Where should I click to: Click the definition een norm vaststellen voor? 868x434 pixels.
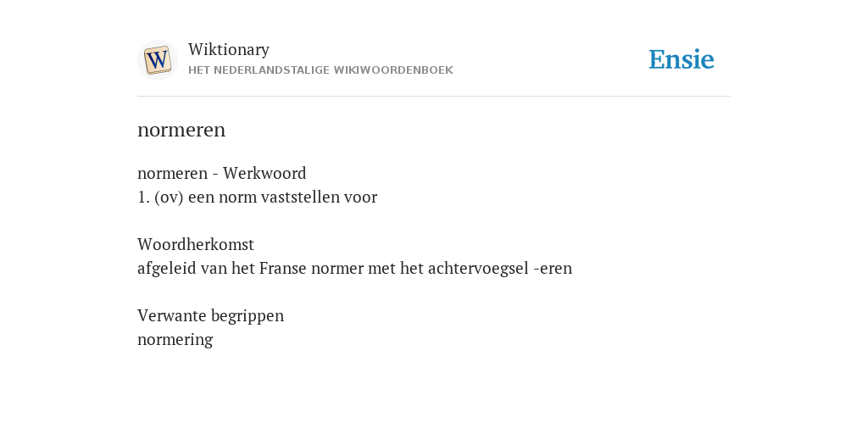pyautogui.click(x=282, y=197)
